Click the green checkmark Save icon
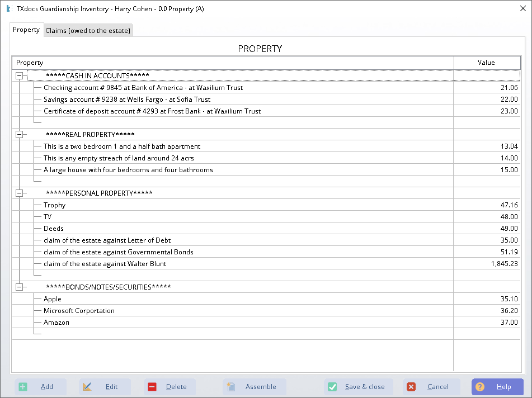The image size is (532, 398). coord(332,387)
